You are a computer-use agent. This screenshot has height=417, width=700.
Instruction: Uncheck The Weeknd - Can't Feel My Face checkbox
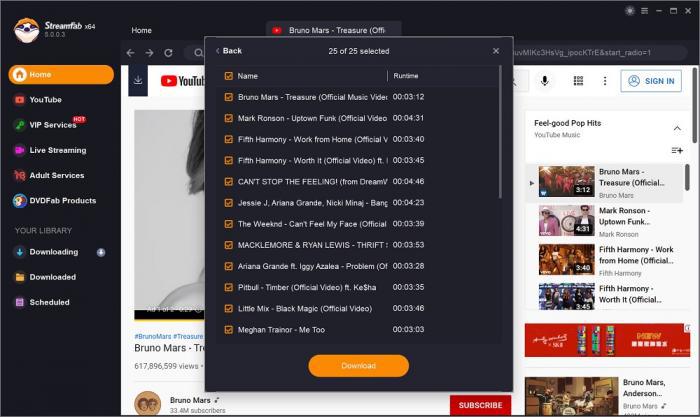click(x=229, y=224)
